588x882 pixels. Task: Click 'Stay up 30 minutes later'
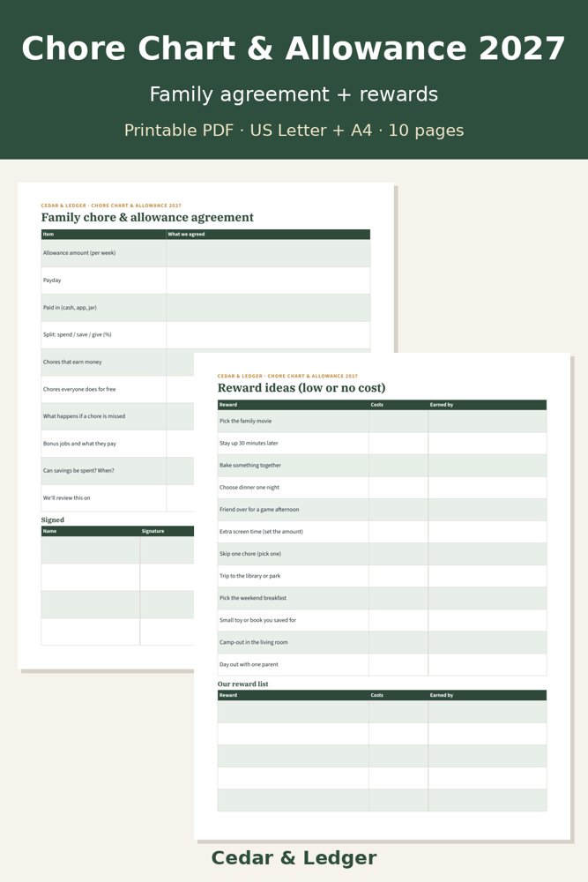pyautogui.click(x=249, y=444)
